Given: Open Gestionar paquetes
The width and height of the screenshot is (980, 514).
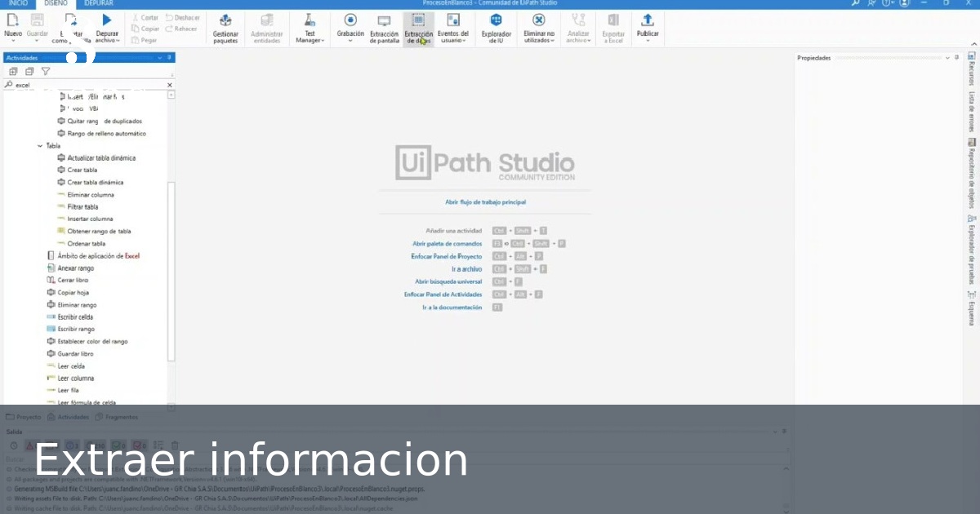Looking at the screenshot, I should click(x=225, y=29).
